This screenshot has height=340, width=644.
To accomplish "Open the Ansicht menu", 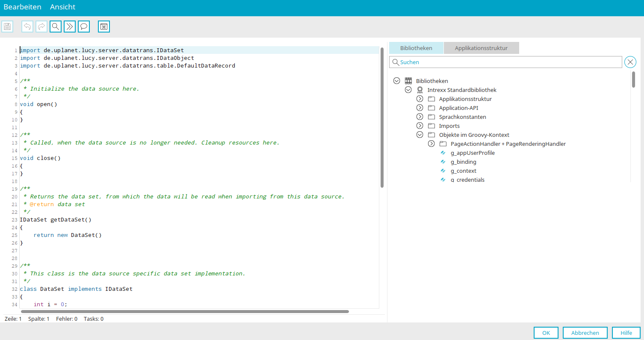I will 62,7.
